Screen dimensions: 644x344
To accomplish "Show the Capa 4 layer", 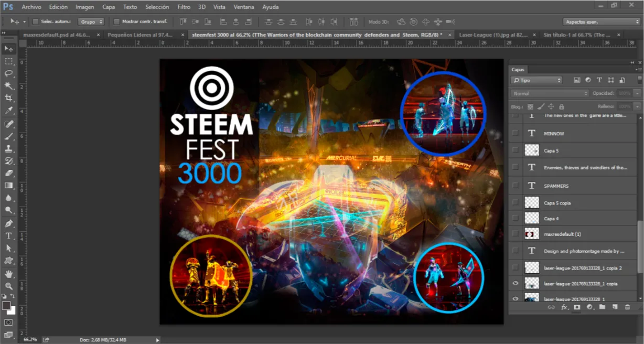I will click(x=516, y=218).
